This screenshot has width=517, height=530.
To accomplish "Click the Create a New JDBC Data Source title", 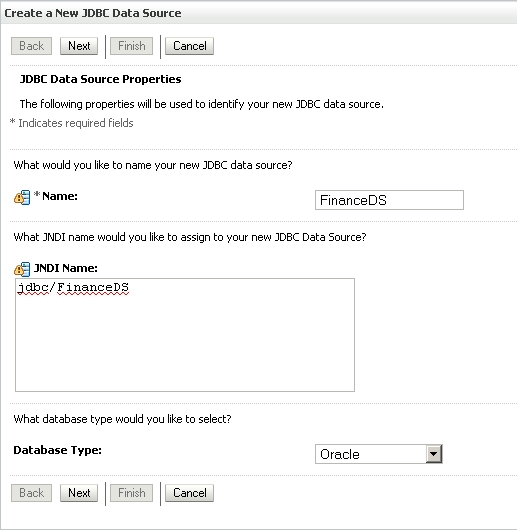I will (93, 13).
